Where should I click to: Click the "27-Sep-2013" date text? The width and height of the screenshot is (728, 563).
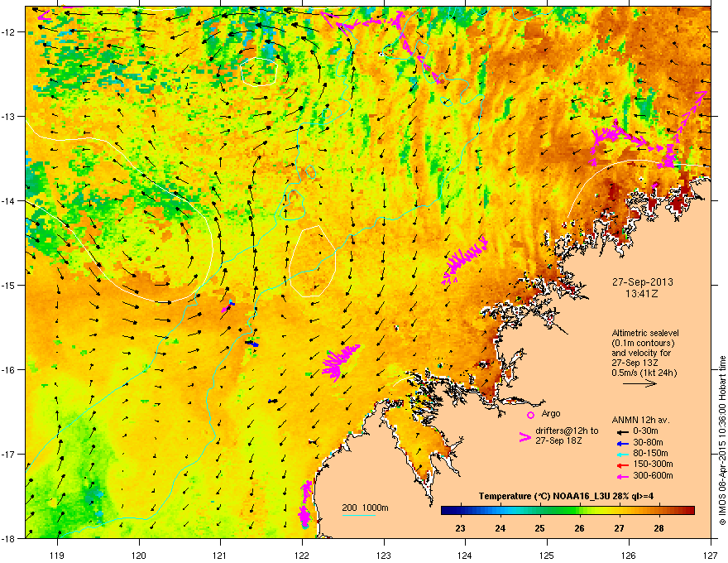(642, 282)
